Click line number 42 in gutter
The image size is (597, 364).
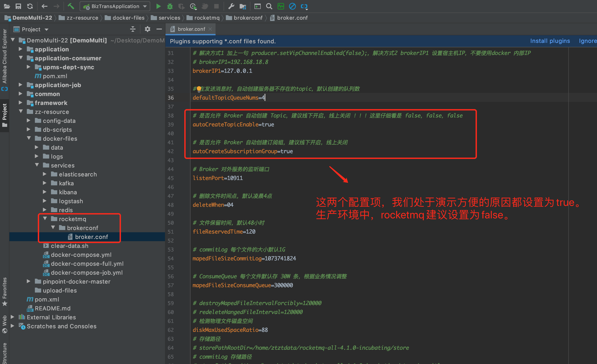click(x=171, y=151)
